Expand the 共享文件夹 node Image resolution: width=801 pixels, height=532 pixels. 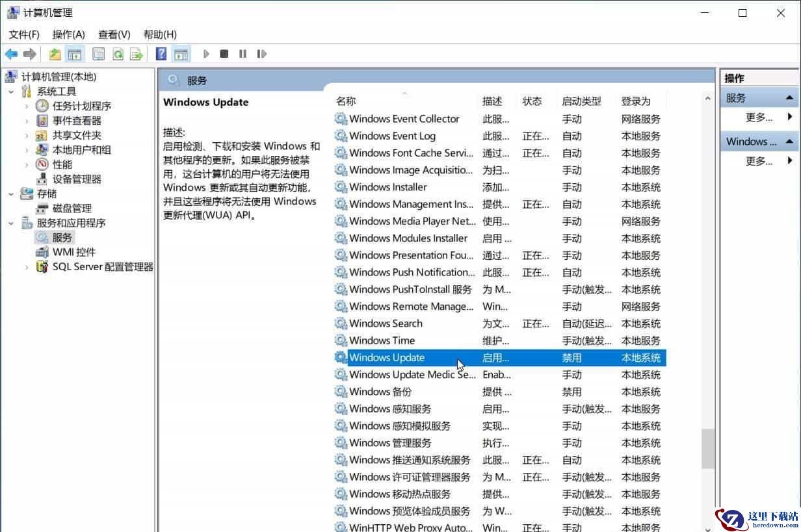click(x=27, y=135)
